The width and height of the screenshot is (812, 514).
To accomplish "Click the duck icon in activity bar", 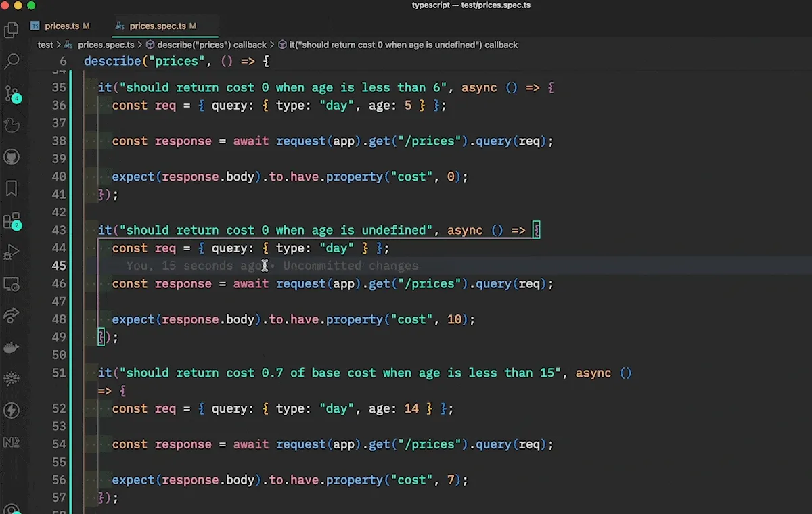I will coord(12,125).
